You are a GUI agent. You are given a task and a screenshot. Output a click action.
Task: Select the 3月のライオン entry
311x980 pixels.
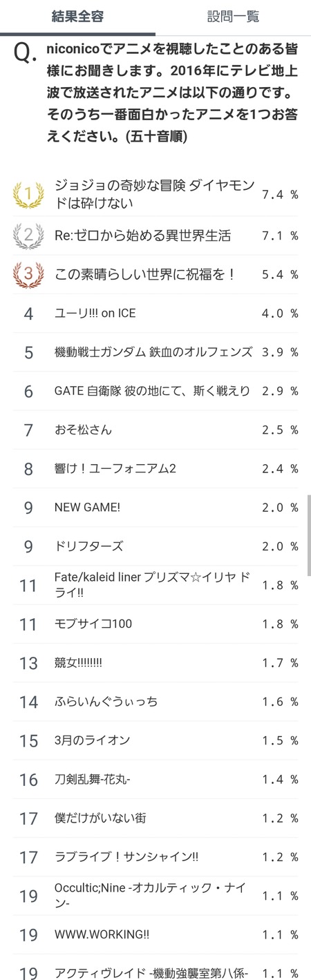(x=155, y=740)
